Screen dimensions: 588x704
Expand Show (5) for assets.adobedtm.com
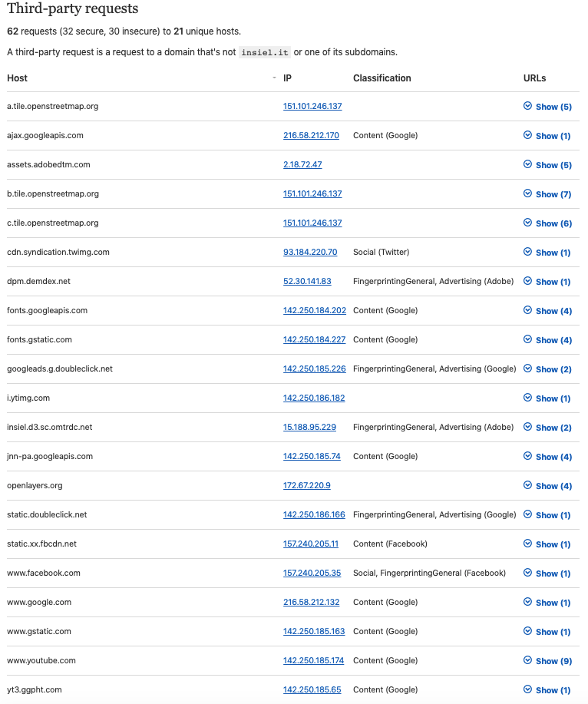point(547,165)
